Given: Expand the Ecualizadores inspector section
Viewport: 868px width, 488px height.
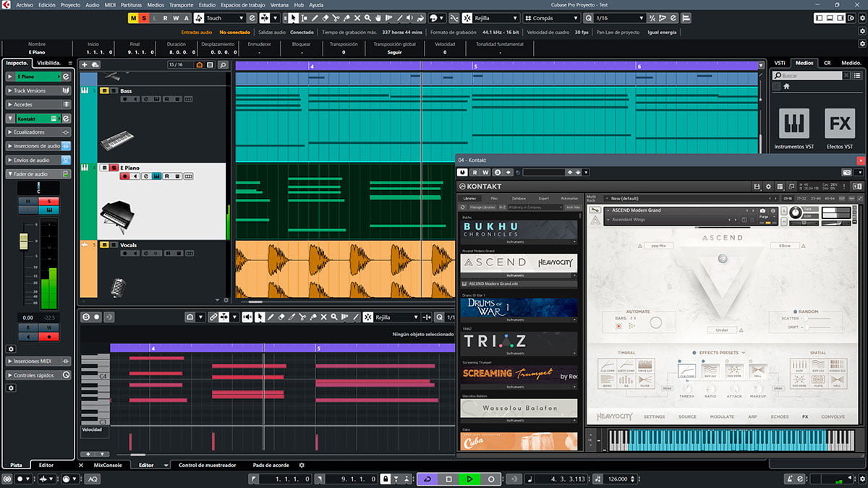Looking at the screenshot, I should click(38, 132).
